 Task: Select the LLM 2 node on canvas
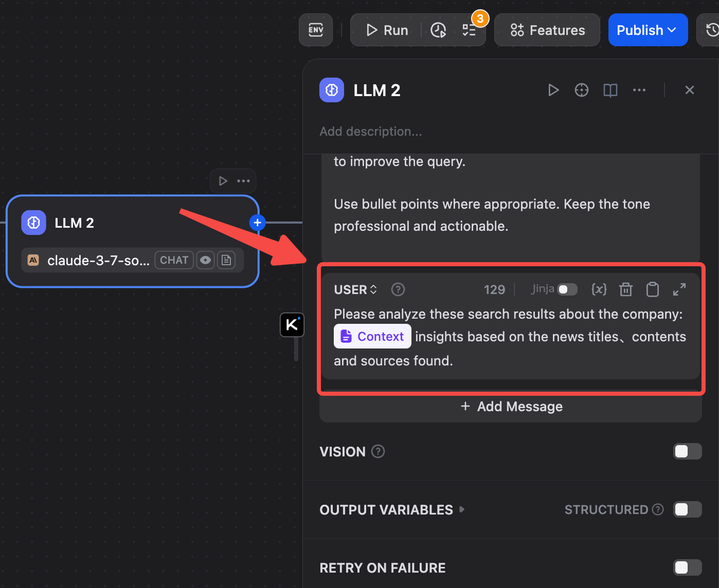133,241
